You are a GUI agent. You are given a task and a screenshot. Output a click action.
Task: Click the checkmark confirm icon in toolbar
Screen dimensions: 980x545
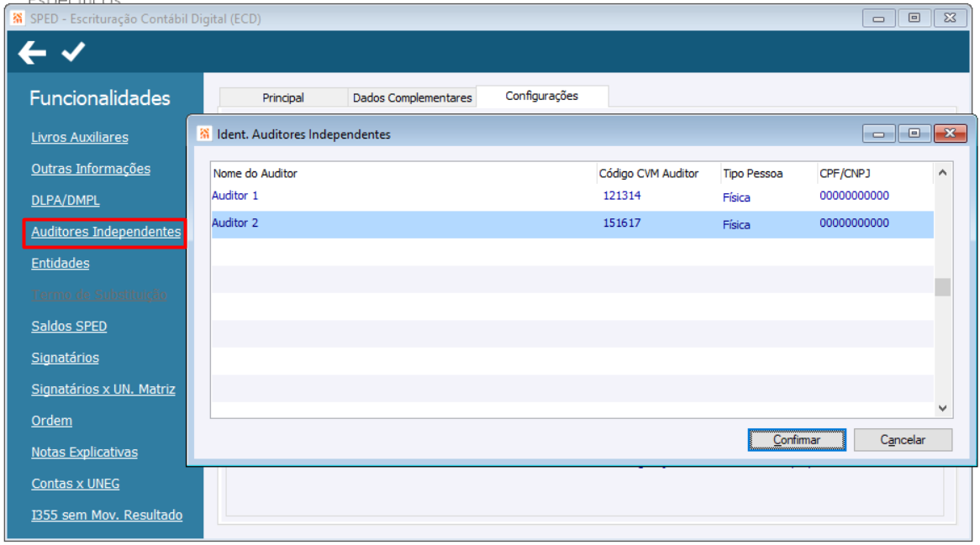pyautogui.click(x=73, y=52)
